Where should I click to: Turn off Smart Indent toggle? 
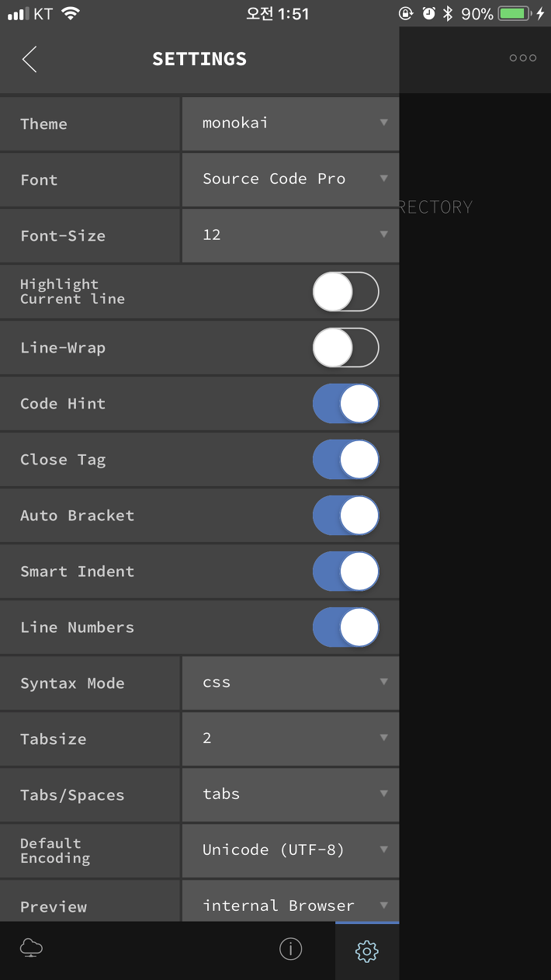(346, 572)
